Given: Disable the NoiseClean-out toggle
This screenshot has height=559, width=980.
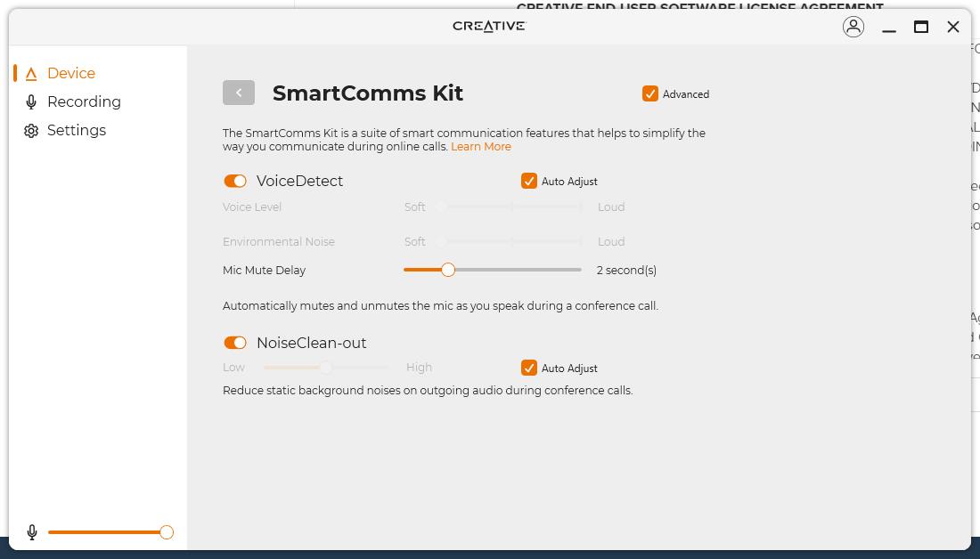Looking at the screenshot, I should click(x=235, y=343).
